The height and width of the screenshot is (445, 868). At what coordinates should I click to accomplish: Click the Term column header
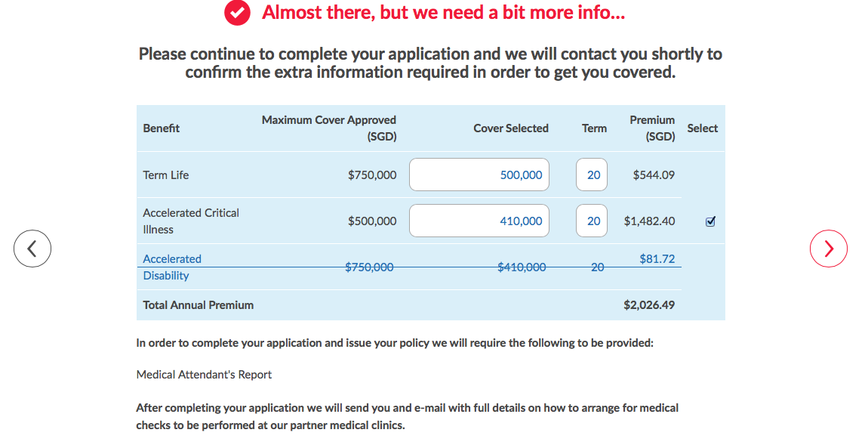(594, 128)
